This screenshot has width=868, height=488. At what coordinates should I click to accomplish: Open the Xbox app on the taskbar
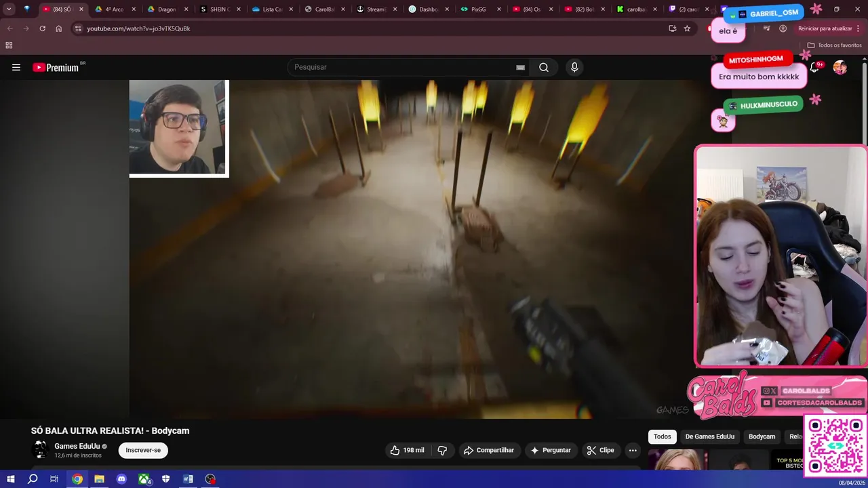click(x=144, y=479)
